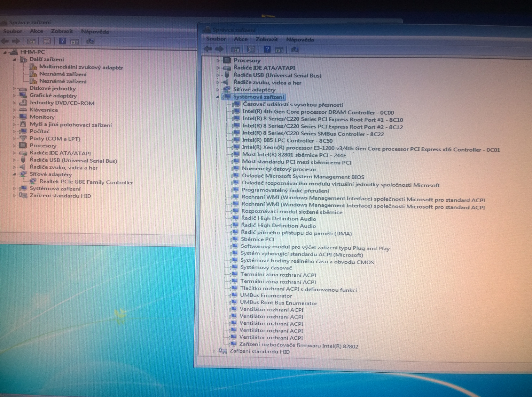Viewport: 532px width, 397px height.
Task: Expand Řadiče IDE ATA/ATAPI in right window
Action: (x=218, y=68)
